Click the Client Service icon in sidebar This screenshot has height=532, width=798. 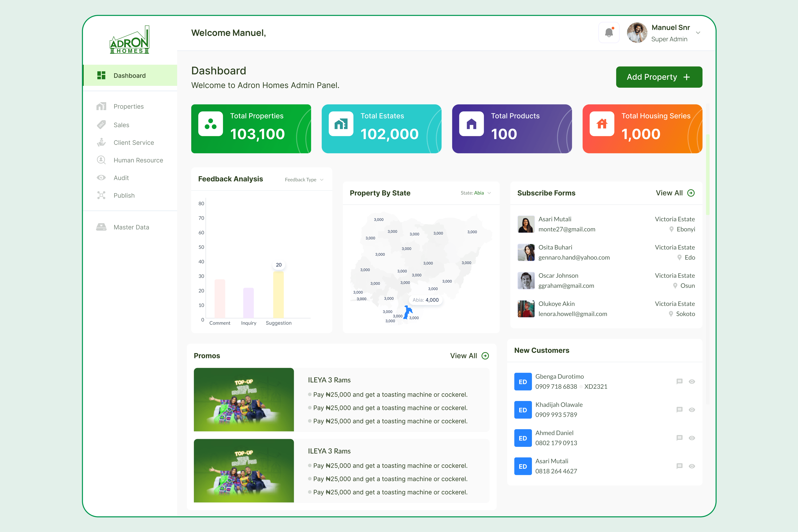click(x=101, y=142)
